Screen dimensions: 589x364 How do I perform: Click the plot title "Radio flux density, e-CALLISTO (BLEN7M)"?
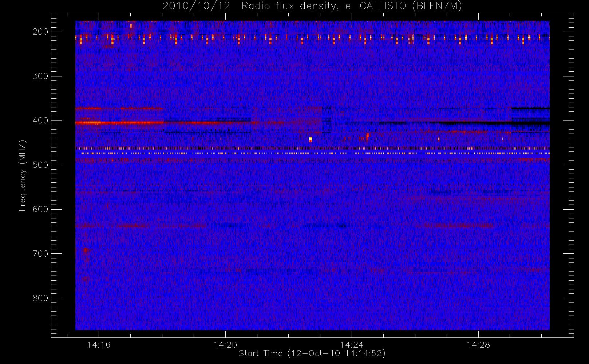point(351,6)
